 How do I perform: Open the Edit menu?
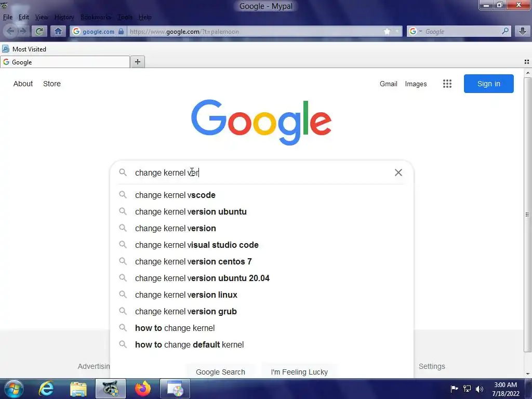pyautogui.click(x=23, y=17)
